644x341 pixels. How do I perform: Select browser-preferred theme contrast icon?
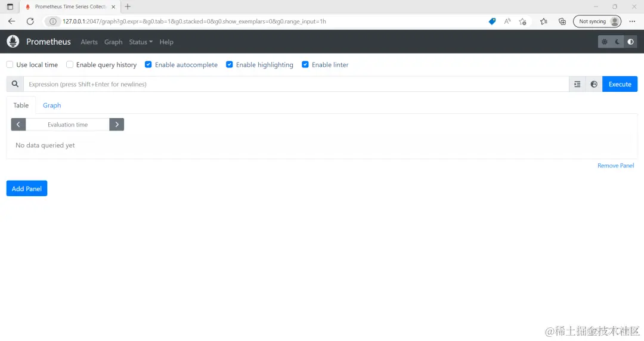pyautogui.click(x=630, y=42)
